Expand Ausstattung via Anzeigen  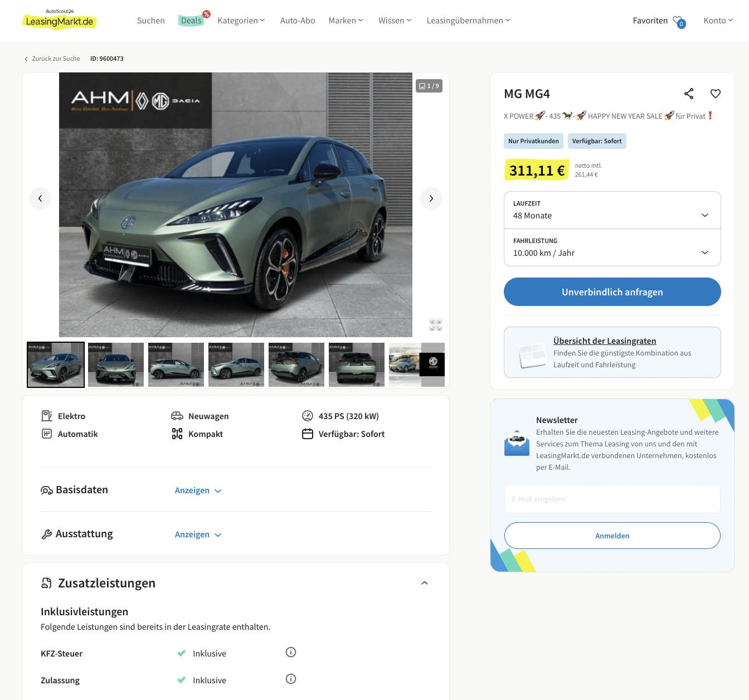pyautogui.click(x=198, y=534)
